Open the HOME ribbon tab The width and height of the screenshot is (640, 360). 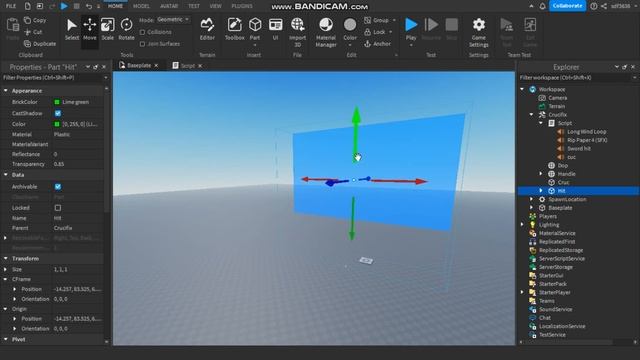[x=115, y=6]
